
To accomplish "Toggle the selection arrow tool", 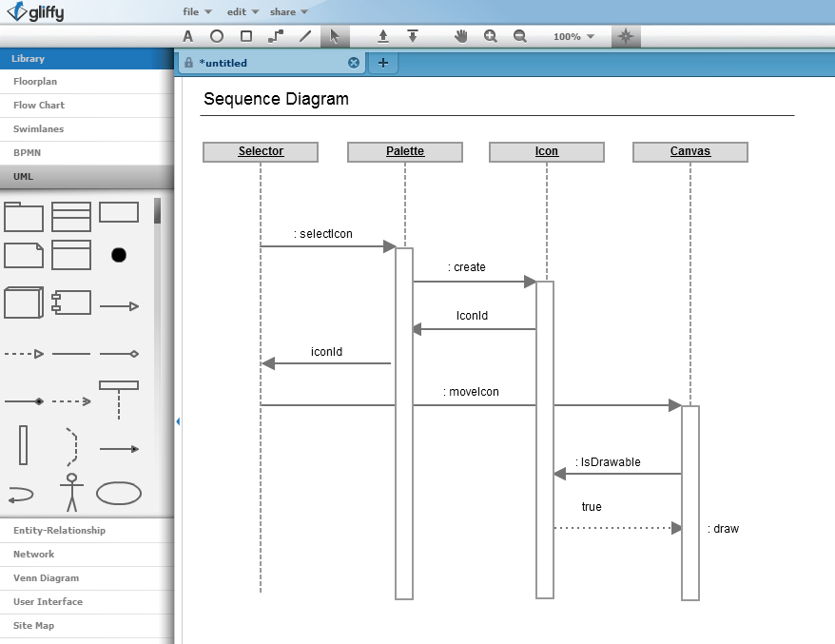I will [335, 36].
